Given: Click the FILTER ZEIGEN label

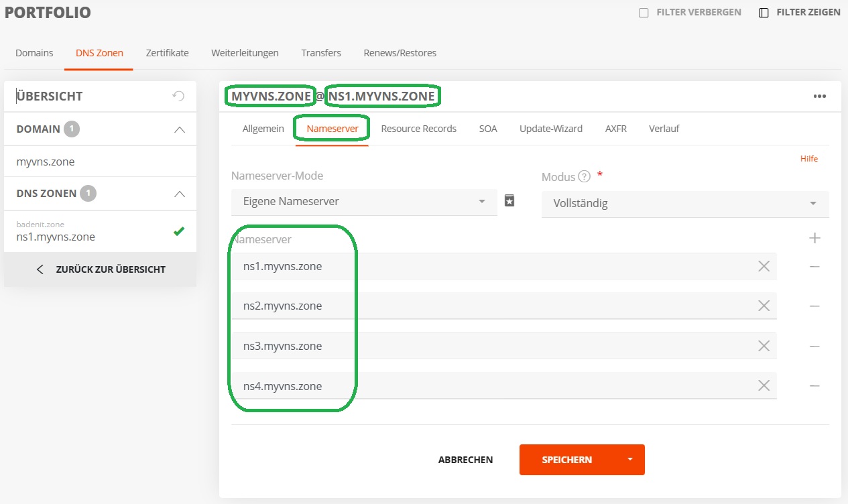Looking at the screenshot, I should [808, 13].
